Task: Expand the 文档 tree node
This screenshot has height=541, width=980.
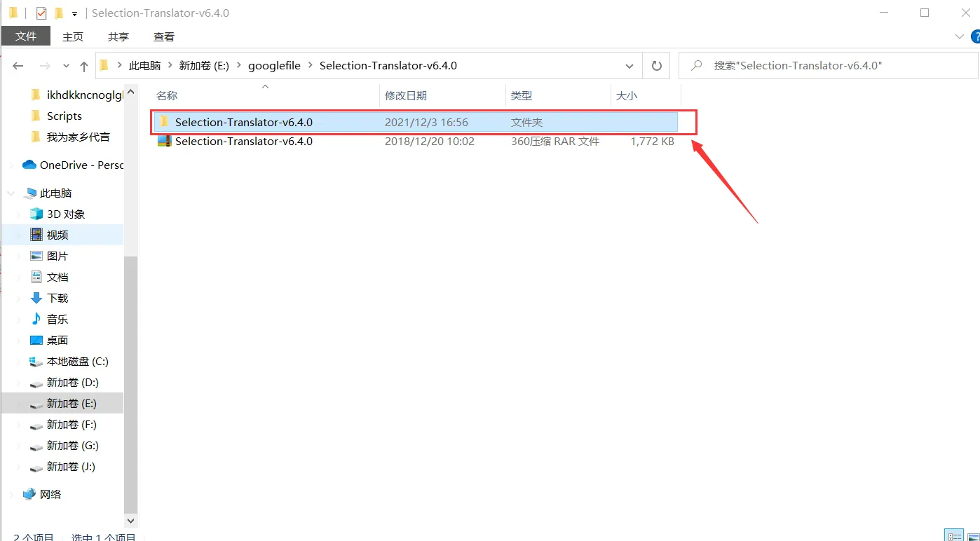Action: click(19, 277)
